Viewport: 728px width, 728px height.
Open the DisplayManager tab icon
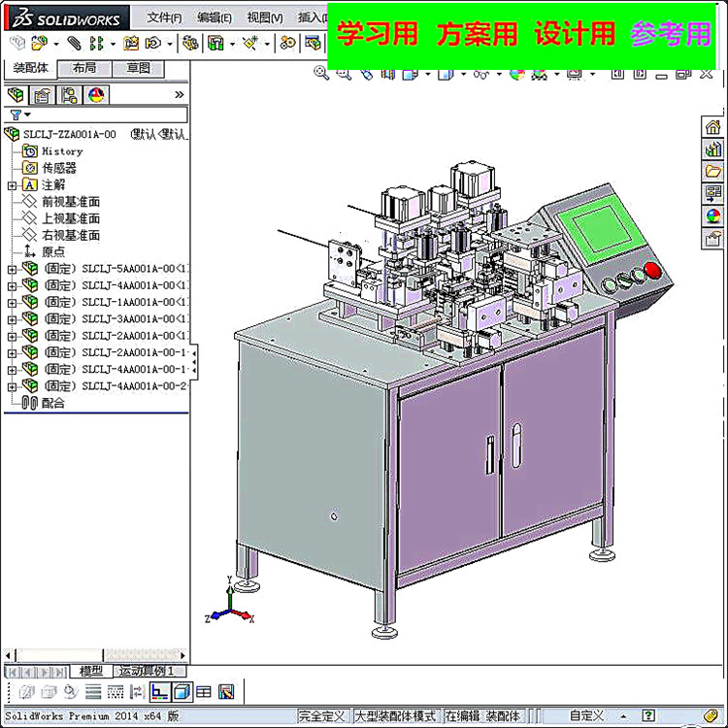[x=96, y=95]
